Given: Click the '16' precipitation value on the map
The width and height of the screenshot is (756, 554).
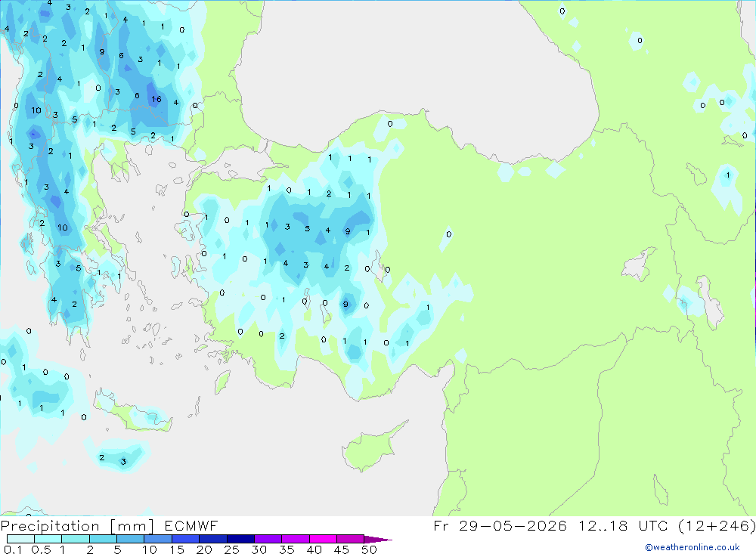Looking at the screenshot, I should [156, 99].
